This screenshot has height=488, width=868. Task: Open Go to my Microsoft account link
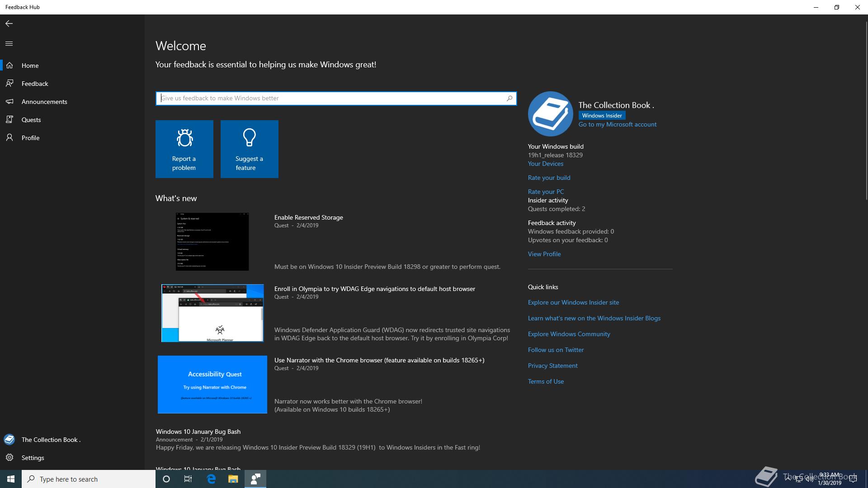point(617,124)
